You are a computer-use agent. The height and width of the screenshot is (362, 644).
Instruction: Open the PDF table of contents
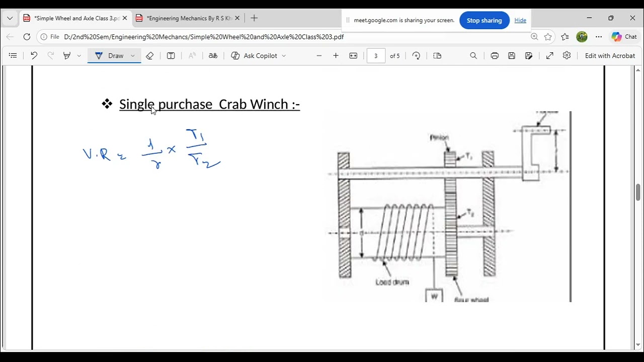coord(13,56)
